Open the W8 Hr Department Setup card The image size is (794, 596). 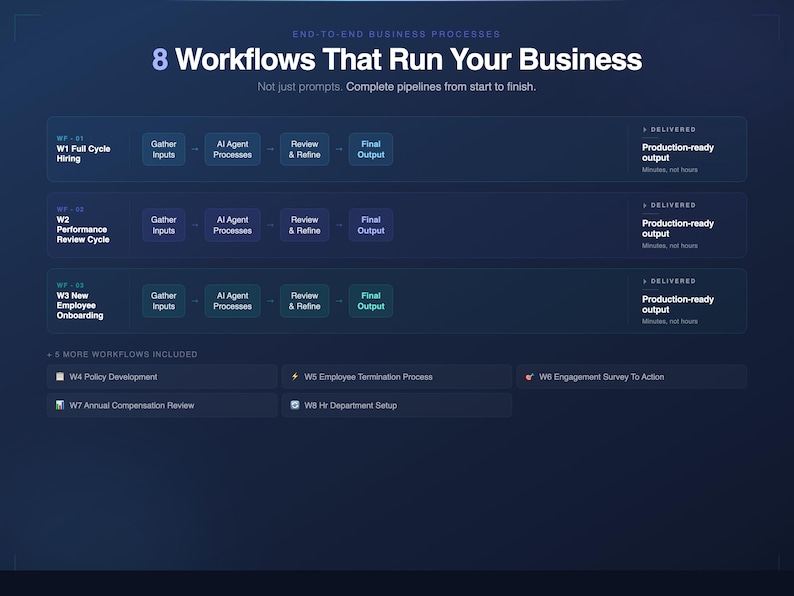tap(396, 405)
